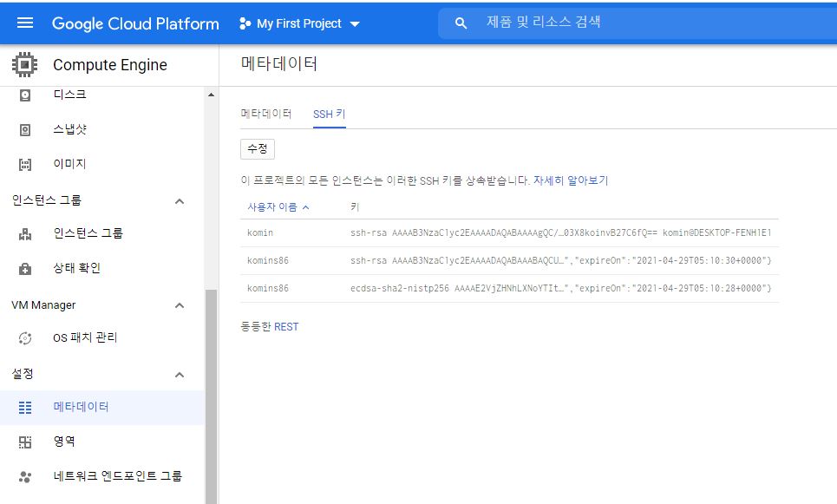Image resolution: width=837 pixels, height=504 pixels.
Task: Open the My First Project dropdown
Action: 299,23
